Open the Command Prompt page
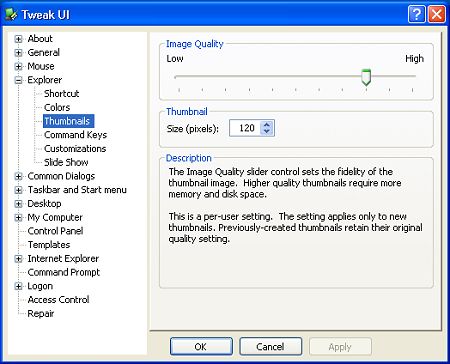This screenshot has width=450, height=364. 64,272
